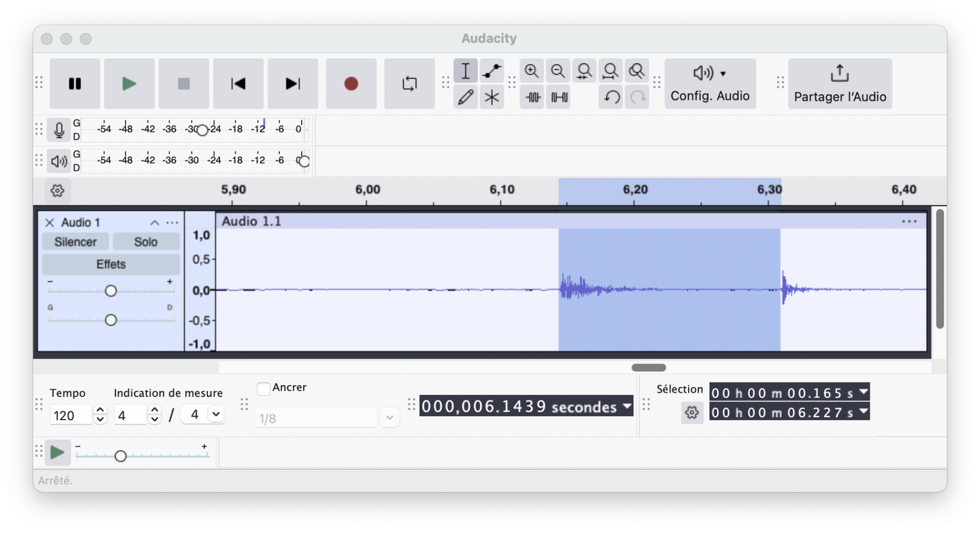Fit selection to width zoom icon
Viewport: 980px width, 533px height.
(x=584, y=71)
